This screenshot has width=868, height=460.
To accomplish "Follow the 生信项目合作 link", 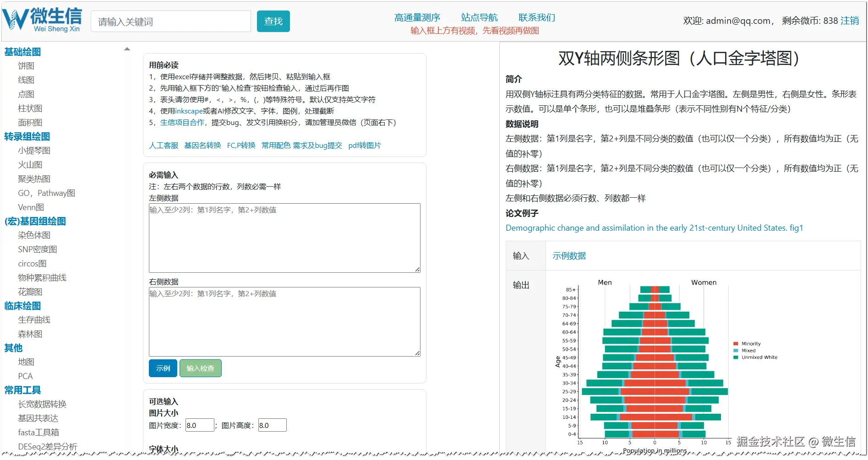I will pyautogui.click(x=182, y=122).
